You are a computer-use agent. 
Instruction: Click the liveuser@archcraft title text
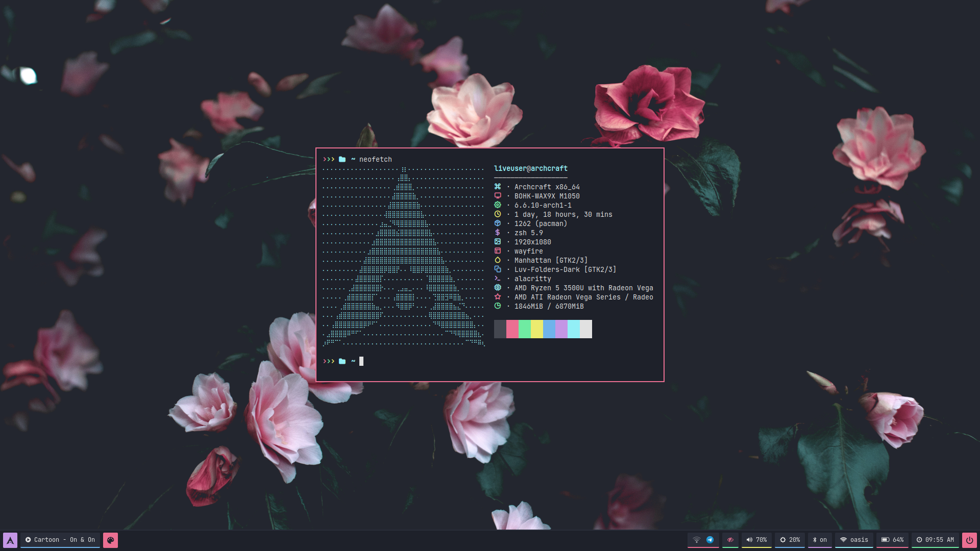pyautogui.click(x=530, y=168)
